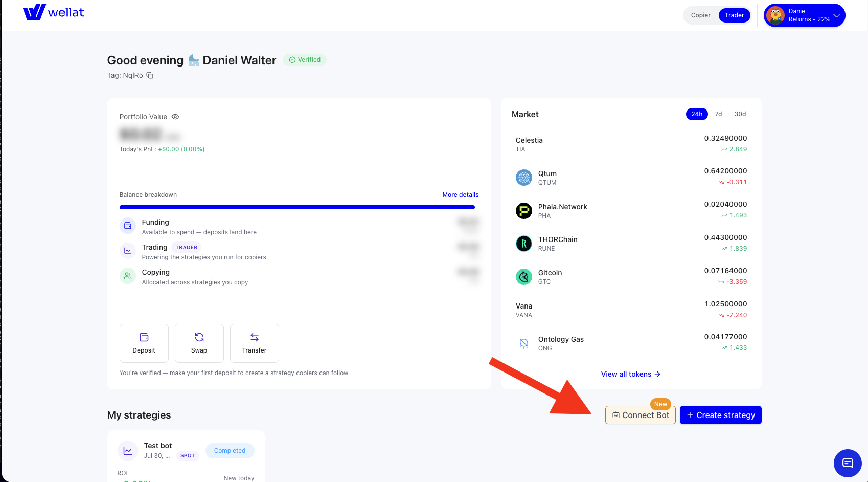This screenshot has height=482, width=868.
Task: Click the balance breakdown progress bar
Action: [x=297, y=207]
